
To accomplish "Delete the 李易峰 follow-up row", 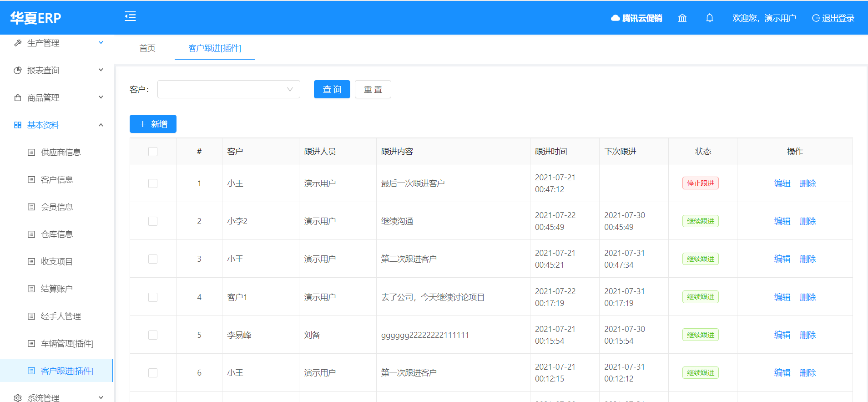I will click(808, 335).
